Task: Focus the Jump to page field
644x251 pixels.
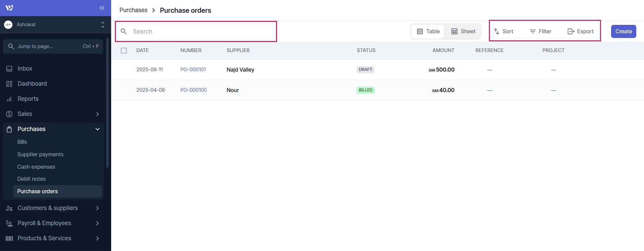Action: (x=53, y=46)
